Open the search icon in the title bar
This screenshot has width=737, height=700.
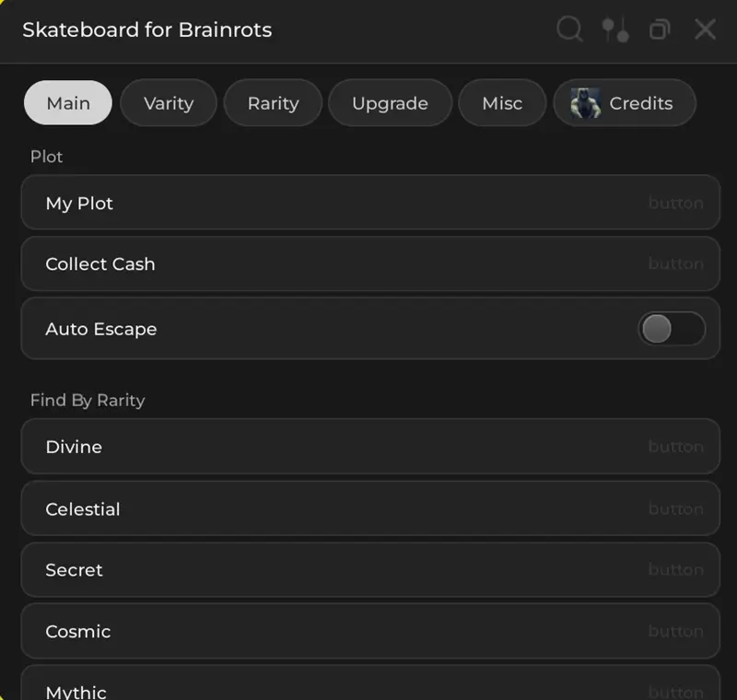tap(568, 29)
